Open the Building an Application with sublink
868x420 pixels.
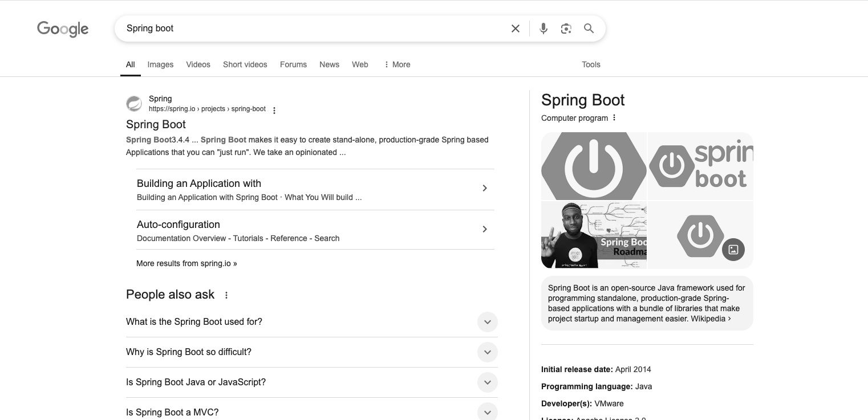(199, 184)
